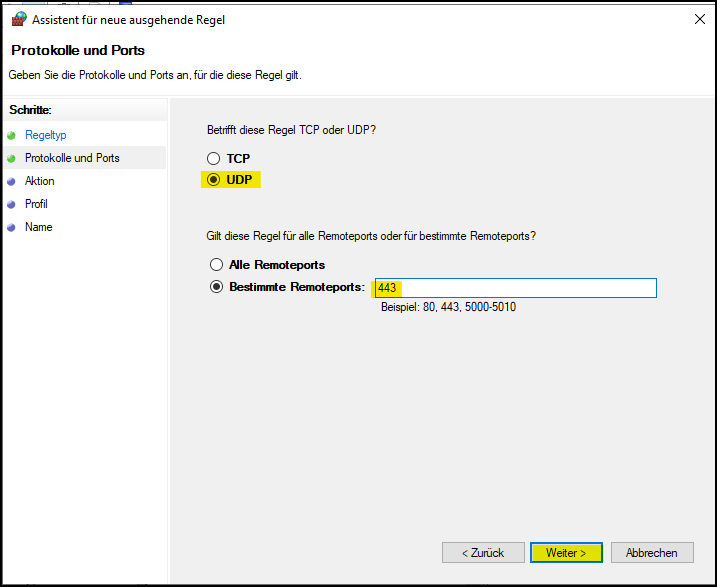The height and width of the screenshot is (587, 717).
Task: Choose the Alle Remoteports option
Action: (216, 265)
